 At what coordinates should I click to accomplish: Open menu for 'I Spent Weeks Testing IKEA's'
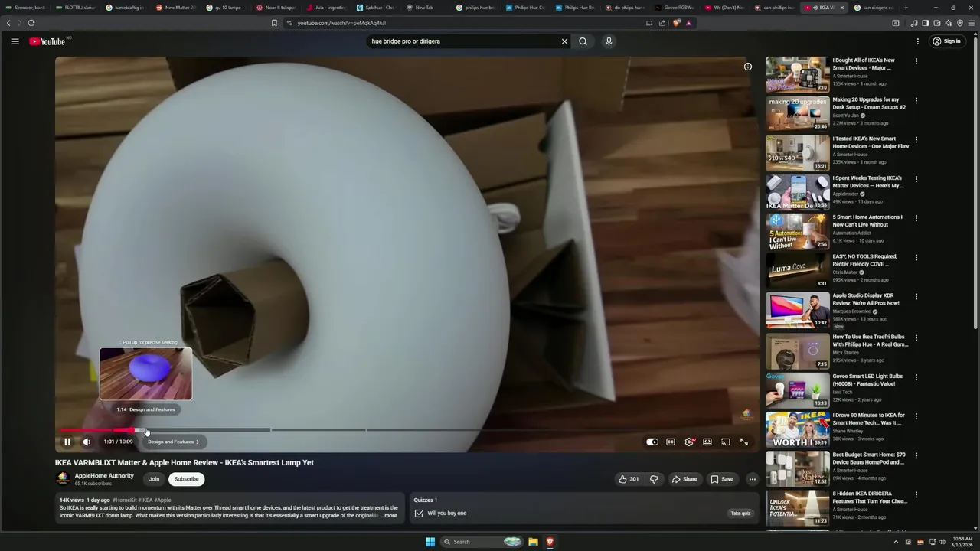pos(916,179)
